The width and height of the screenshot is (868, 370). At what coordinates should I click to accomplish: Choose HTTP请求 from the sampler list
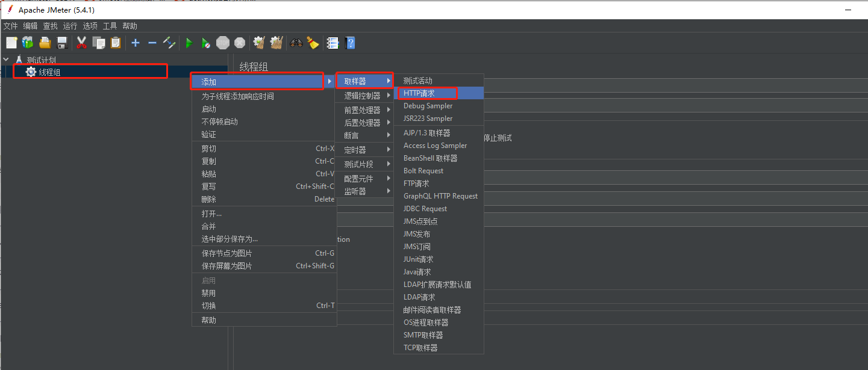click(439, 93)
